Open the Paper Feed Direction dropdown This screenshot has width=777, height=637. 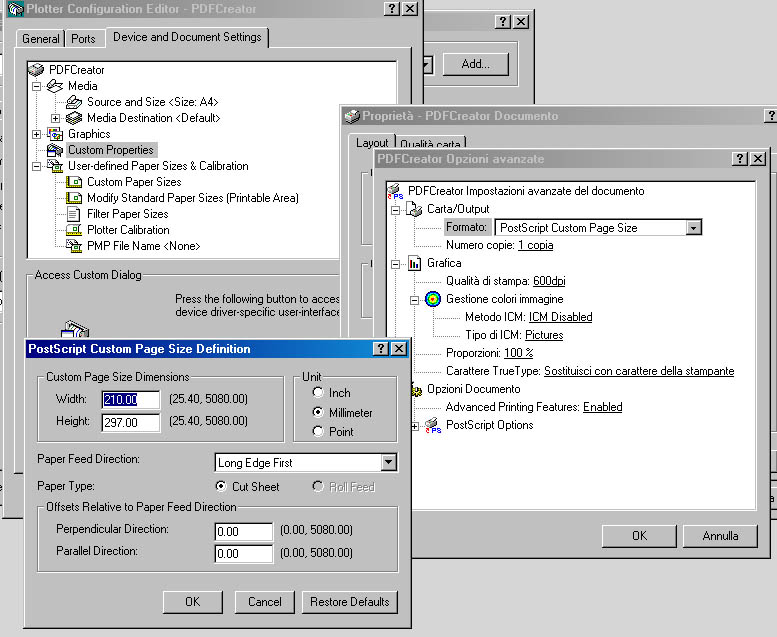point(389,463)
